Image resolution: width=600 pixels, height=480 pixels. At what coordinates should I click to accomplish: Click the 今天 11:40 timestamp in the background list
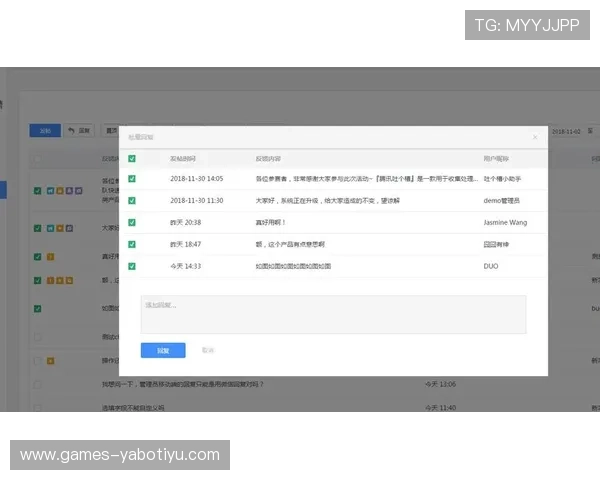[x=440, y=408]
